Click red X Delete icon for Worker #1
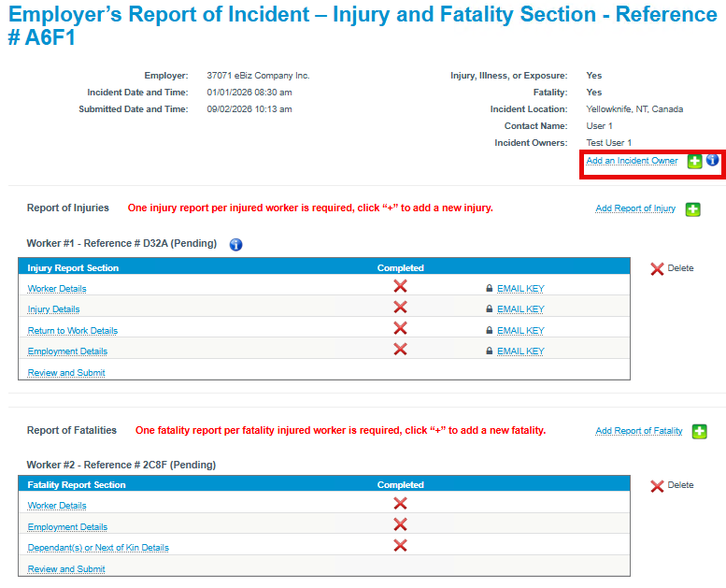Screen dimensions: 726x588 tap(657, 268)
